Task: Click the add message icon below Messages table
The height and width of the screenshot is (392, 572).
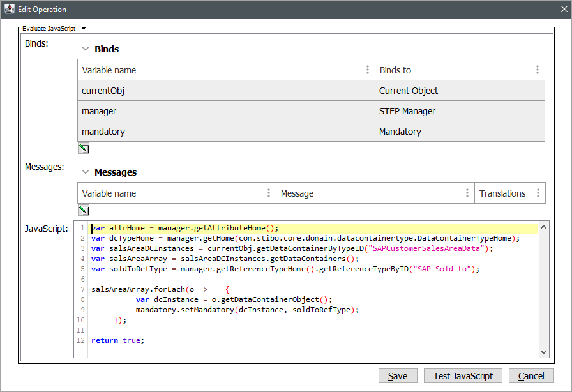Action: click(x=83, y=210)
